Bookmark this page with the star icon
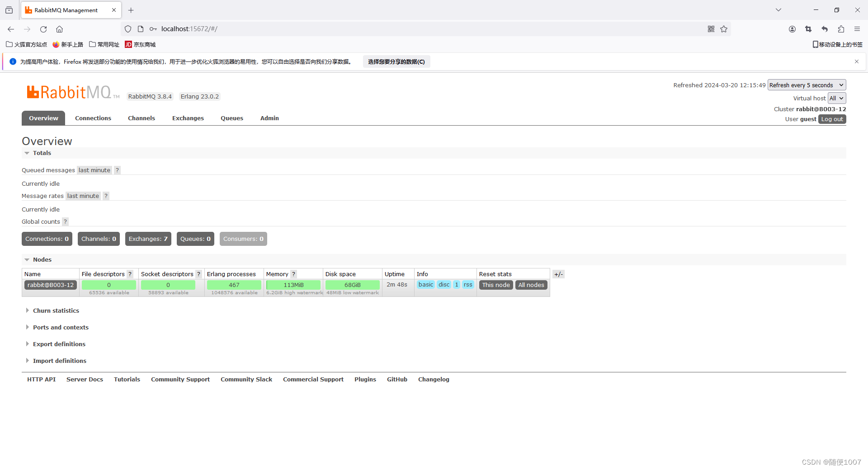Viewport: 868px width, 470px height. [724, 29]
